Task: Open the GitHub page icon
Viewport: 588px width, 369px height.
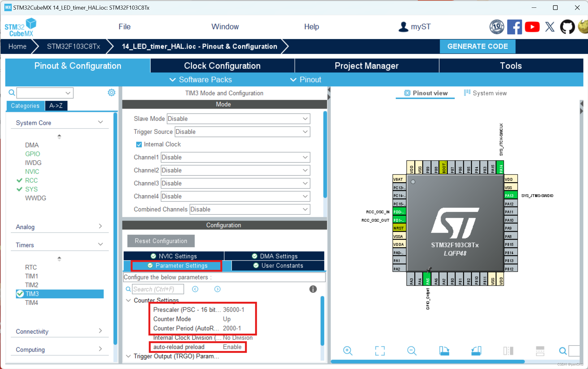Action: coord(567,27)
